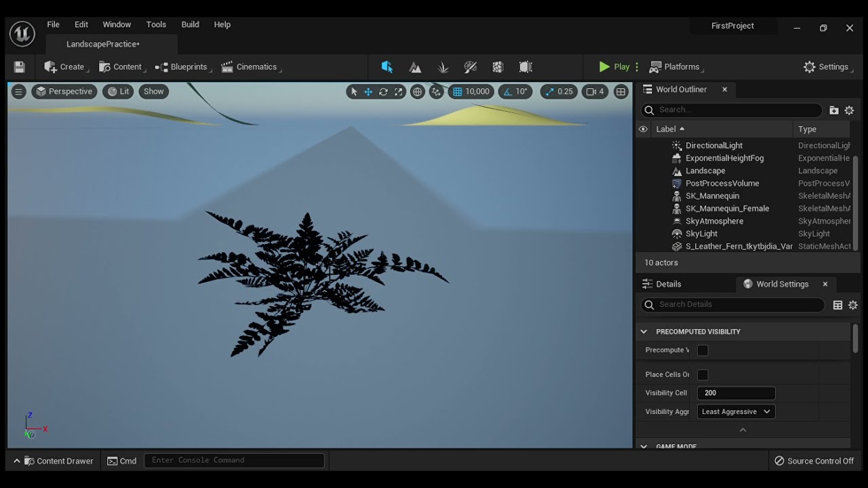Click the PostProcessVolume actor icon

pos(676,184)
